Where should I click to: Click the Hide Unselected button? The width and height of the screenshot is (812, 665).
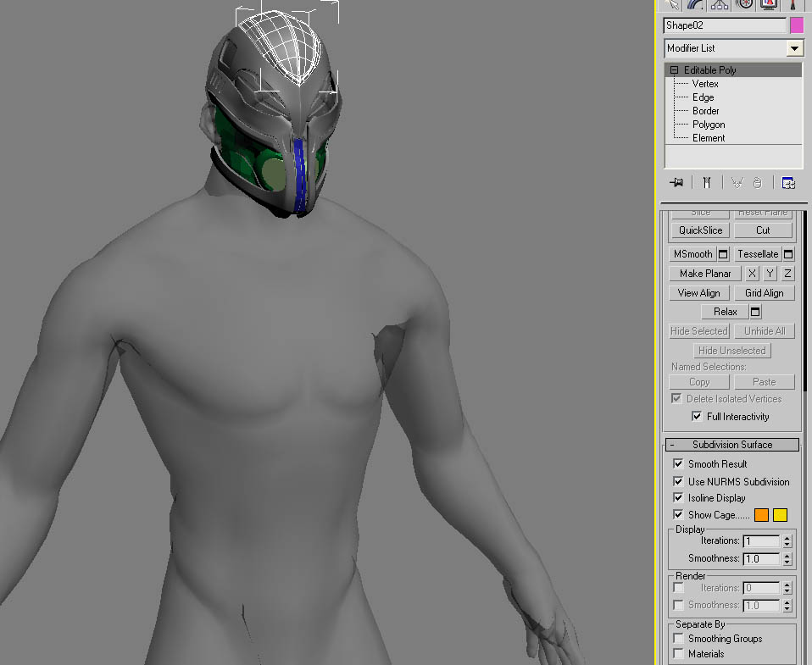point(731,351)
